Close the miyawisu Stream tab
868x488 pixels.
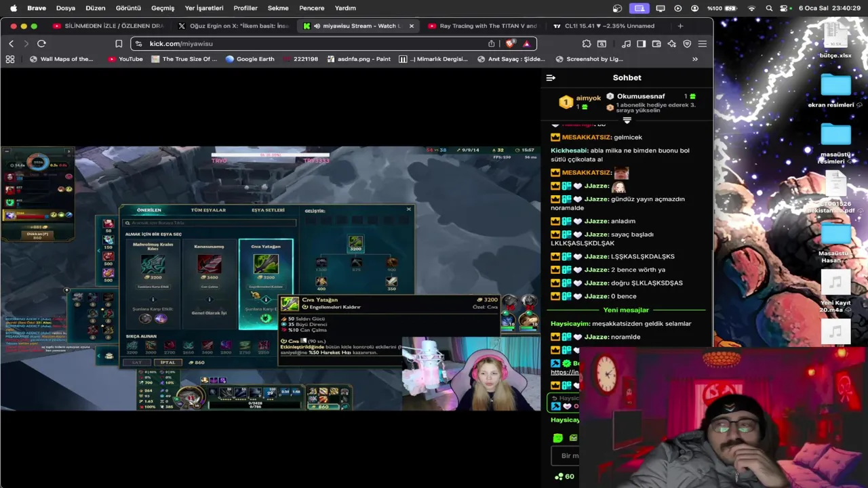411,26
